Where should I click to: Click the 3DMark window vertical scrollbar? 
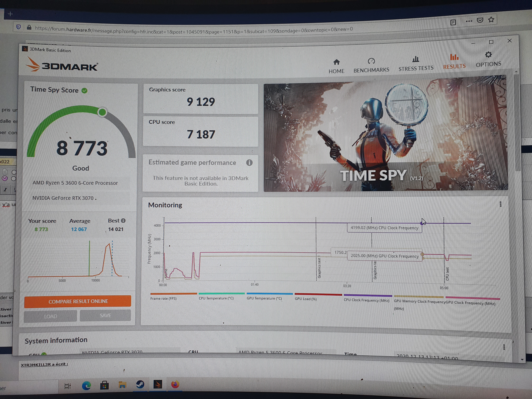(517, 123)
